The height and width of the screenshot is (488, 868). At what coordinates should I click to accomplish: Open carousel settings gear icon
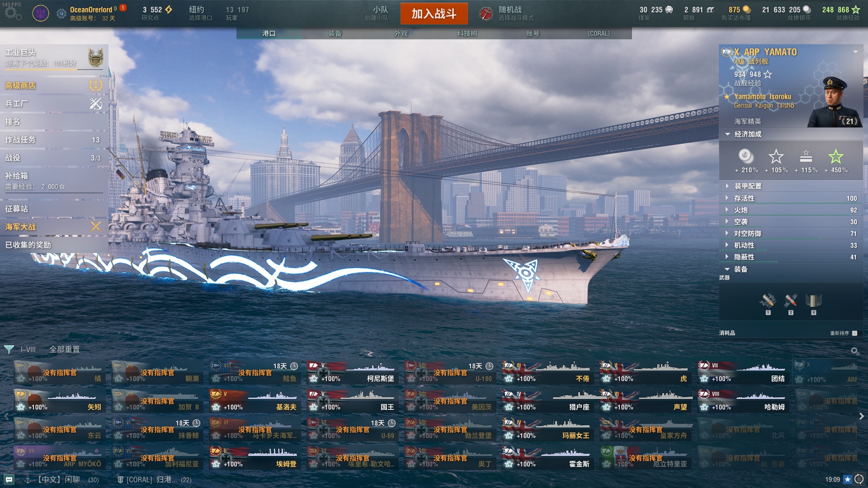click(854, 351)
